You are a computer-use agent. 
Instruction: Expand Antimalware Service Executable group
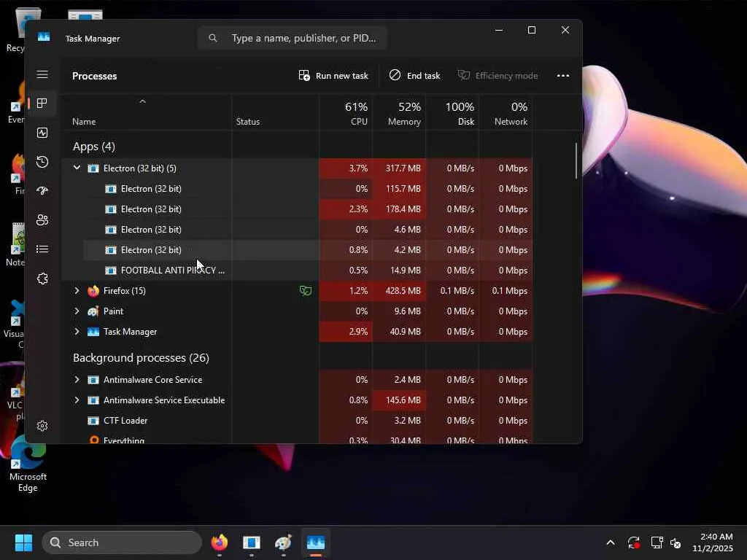(77, 400)
